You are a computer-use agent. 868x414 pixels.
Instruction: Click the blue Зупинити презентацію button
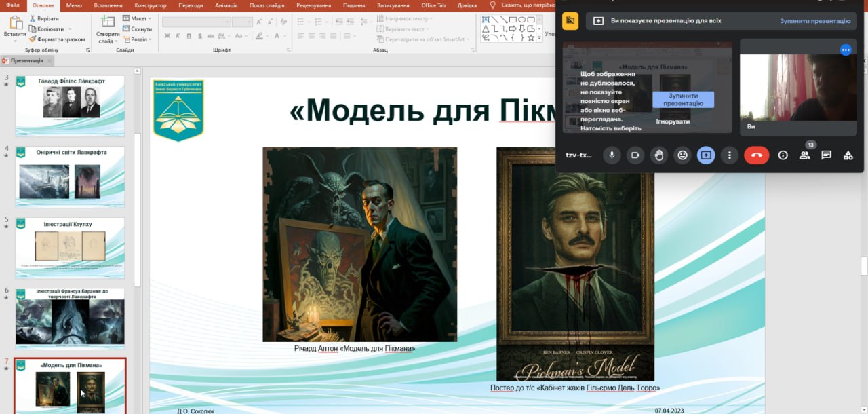pos(683,100)
